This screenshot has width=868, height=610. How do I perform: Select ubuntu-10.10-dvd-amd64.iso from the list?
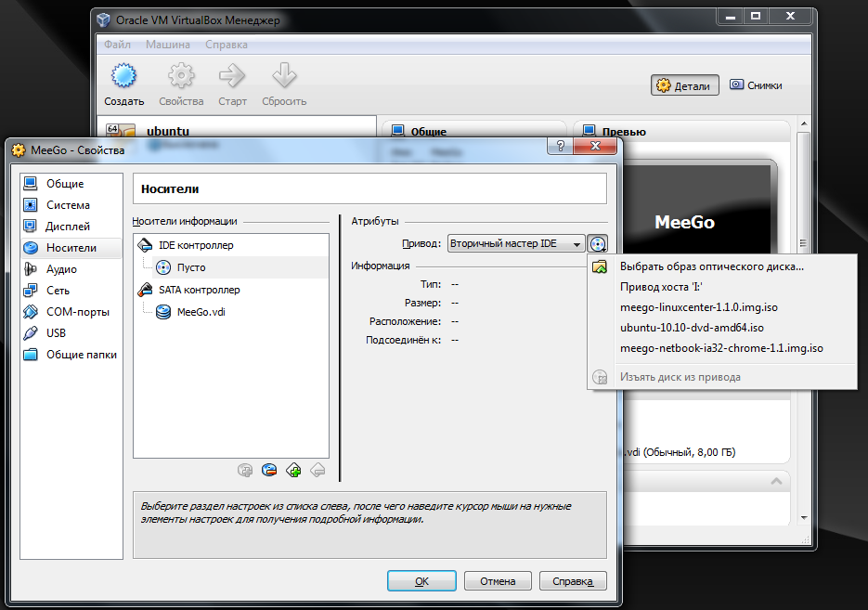pyautogui.click(x=692, y=328)
